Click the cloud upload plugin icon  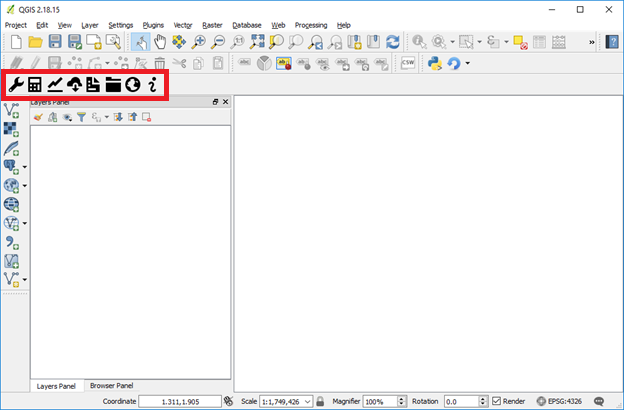click(74, 85)
